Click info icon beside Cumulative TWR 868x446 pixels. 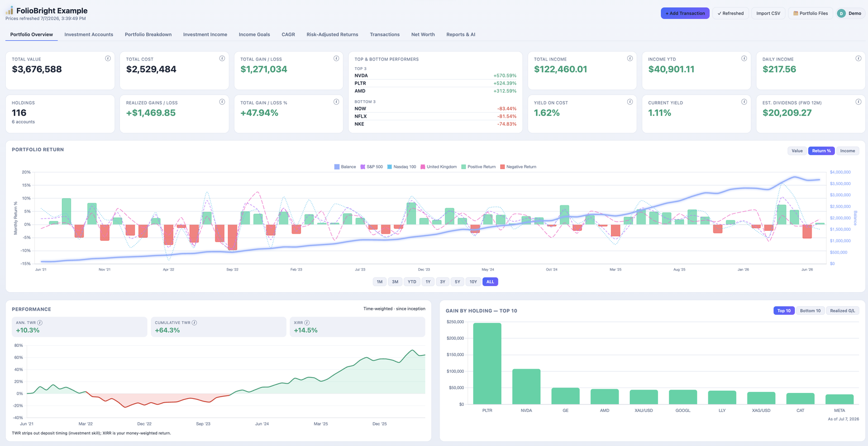click(x=194, y=322)
